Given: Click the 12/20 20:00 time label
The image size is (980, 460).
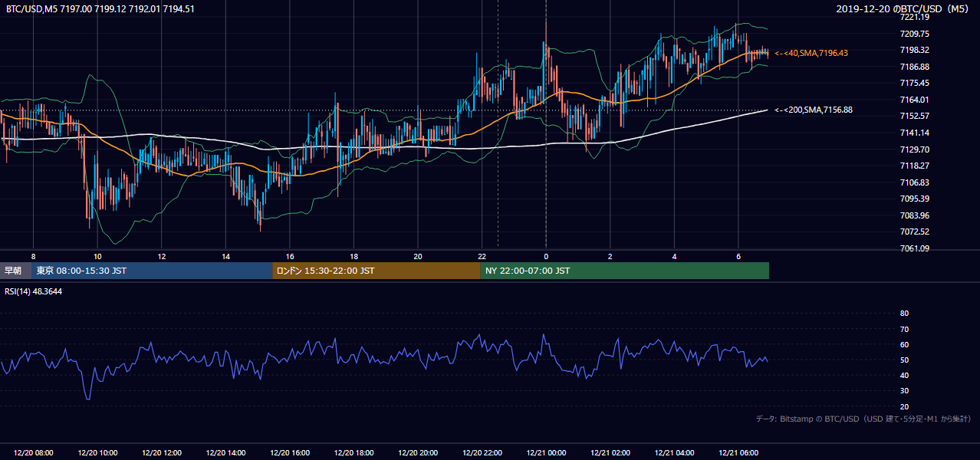Looking at the screenshot, I should click(418, 453).
